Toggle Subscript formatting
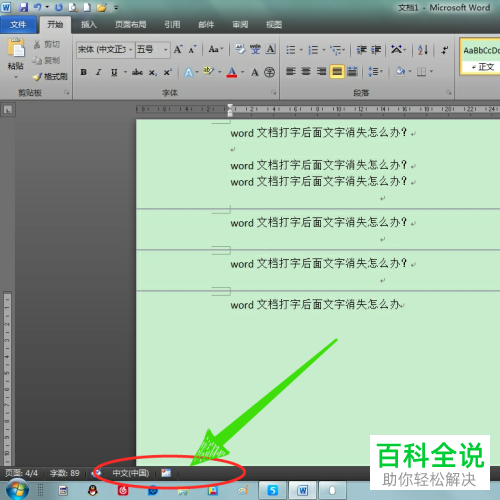Viewport: 500px width, 500px height. click(152, 72)
